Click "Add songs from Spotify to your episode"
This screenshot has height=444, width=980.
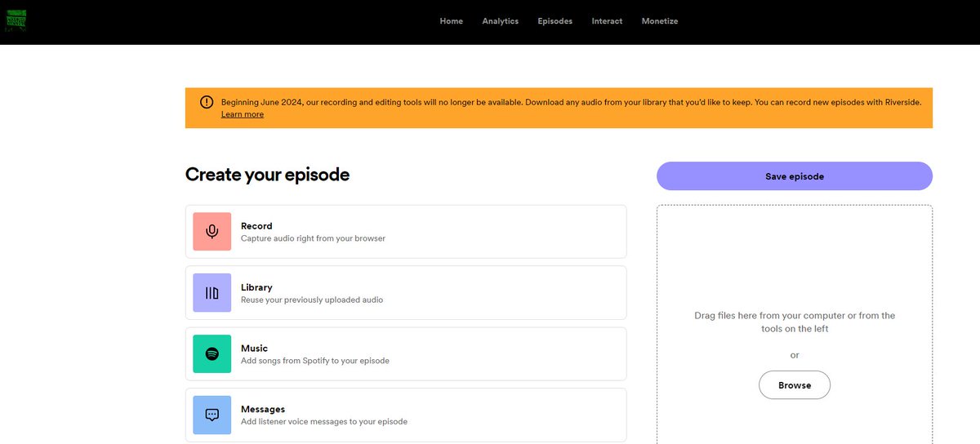[315, 361]
